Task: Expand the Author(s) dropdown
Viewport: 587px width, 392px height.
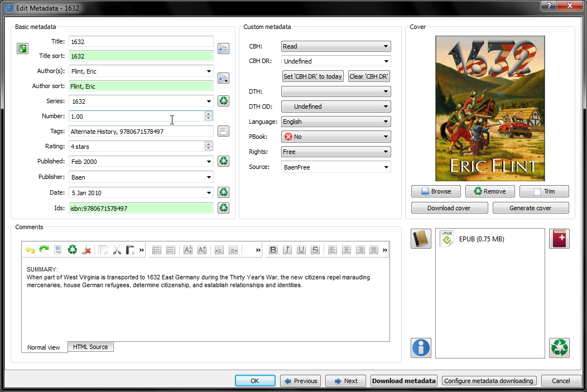Action: pyautogui.click(x=209, y=71)
